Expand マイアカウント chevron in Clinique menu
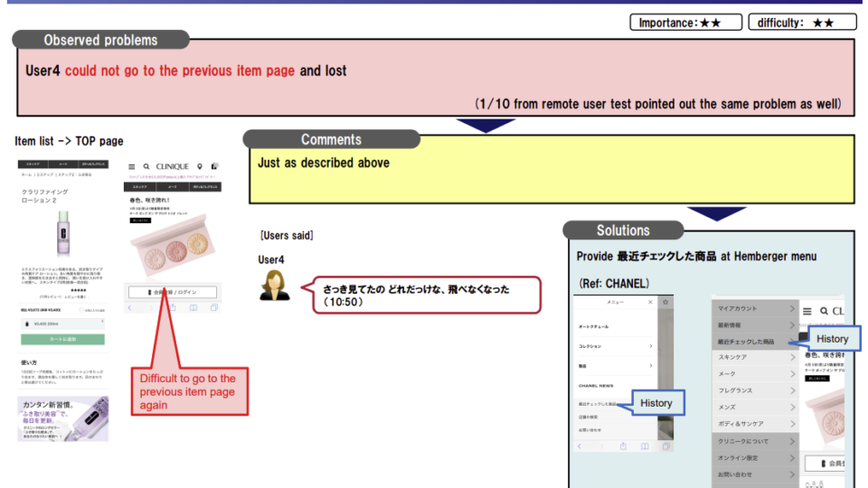The height and width of the screenshot is (488, 868). click(792, 308)
